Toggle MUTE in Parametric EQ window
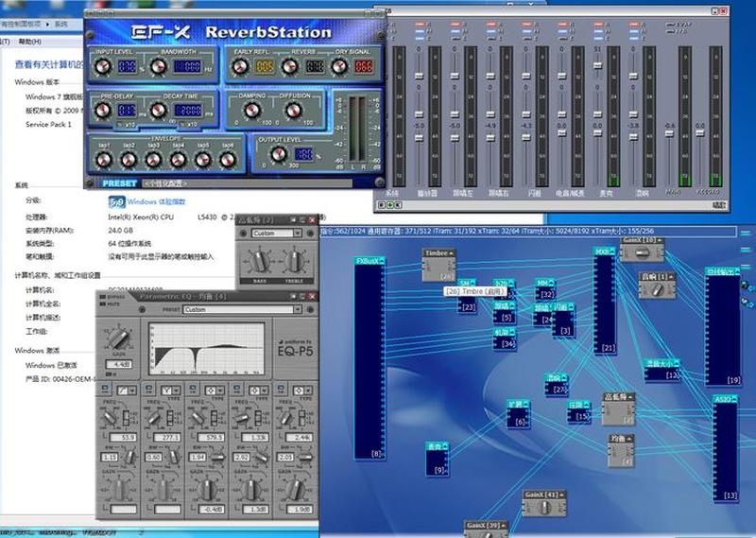This screenshot has height=538, width=756. [x=103, y=304]
